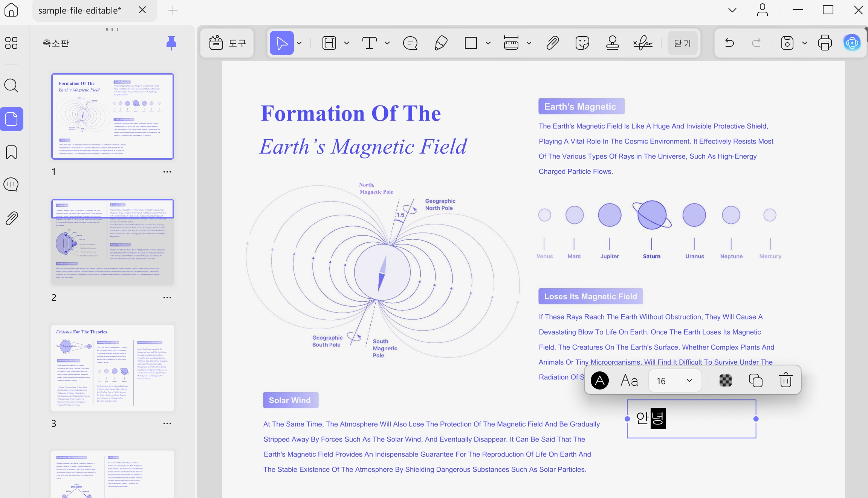The image size is (868, 498).
Task: Open the text color picker A swatch
Action: [600, 380]
